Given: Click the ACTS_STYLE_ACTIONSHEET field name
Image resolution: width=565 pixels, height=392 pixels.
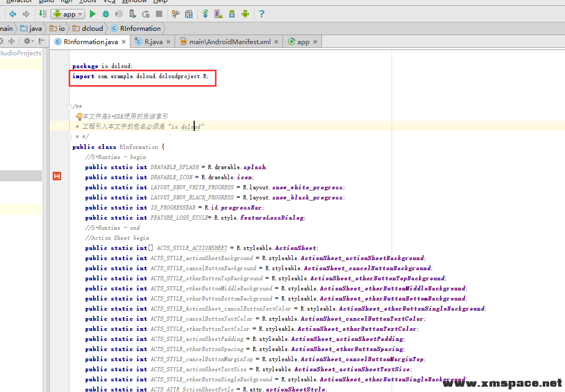Looking at the screenshot, I should (x=192, y=248).
